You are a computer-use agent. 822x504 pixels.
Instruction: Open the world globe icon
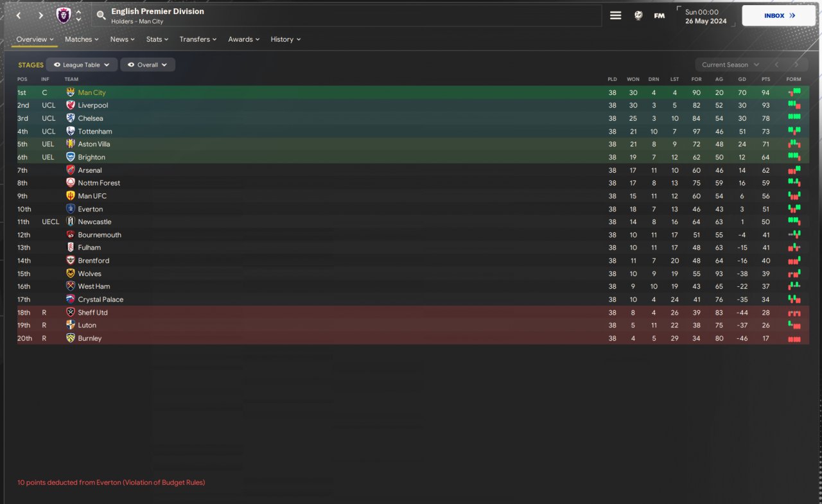(x=638, y=15)
